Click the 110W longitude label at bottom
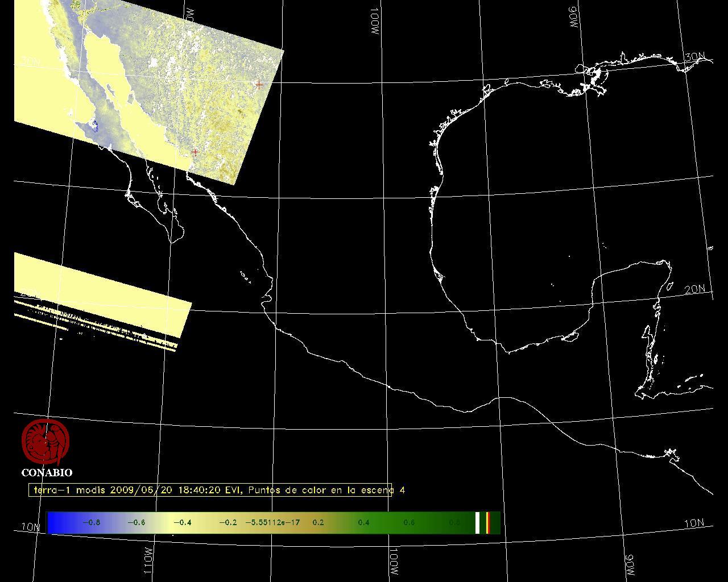Screen dimensions: 728x582 [148, 560]
